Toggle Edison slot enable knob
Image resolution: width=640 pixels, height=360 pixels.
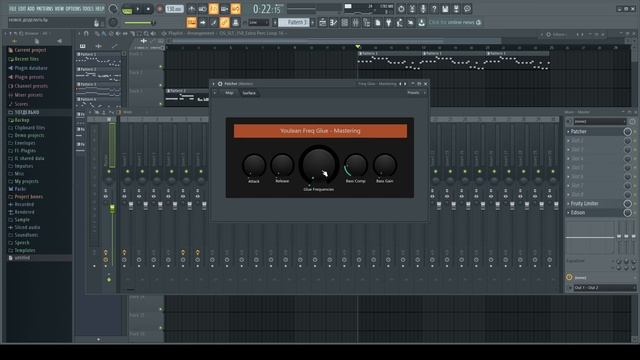(627, 213)
